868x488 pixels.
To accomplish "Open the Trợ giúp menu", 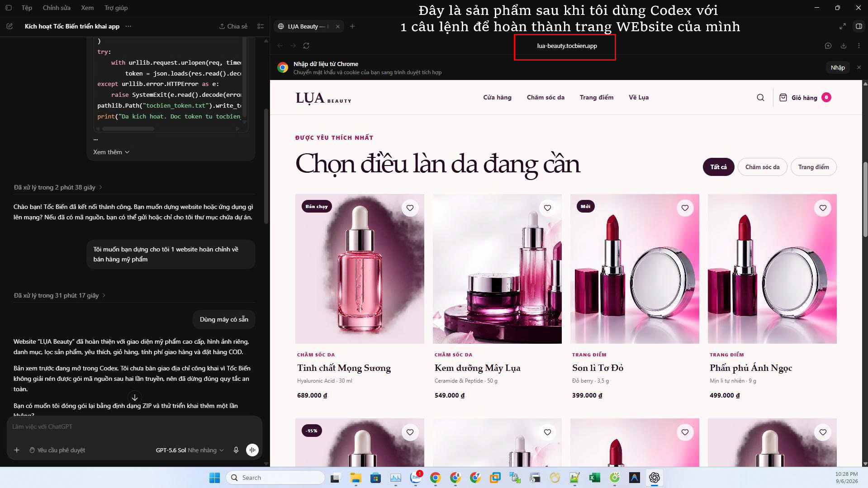I will click(x=116, y=8).
